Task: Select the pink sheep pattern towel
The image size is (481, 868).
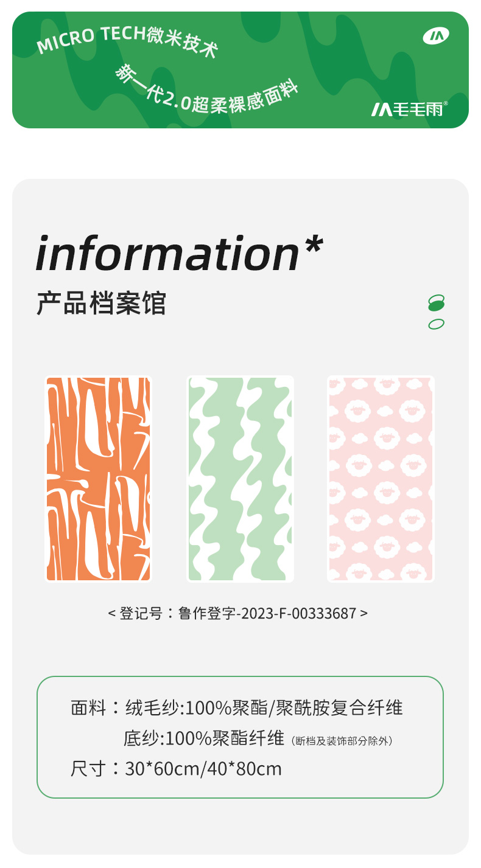Action: pyautogui.click(x=381, y=479)
